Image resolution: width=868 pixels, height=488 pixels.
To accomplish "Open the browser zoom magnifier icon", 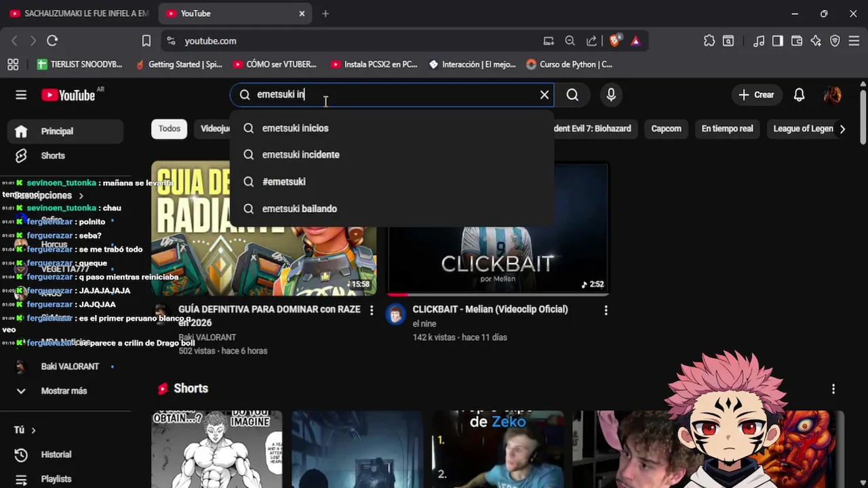I will coord(570,41).
